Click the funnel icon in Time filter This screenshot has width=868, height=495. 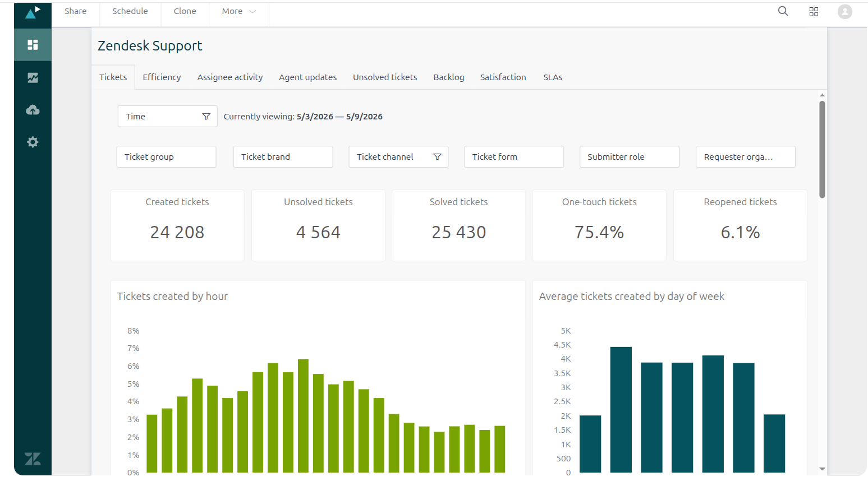coord(206,117)
